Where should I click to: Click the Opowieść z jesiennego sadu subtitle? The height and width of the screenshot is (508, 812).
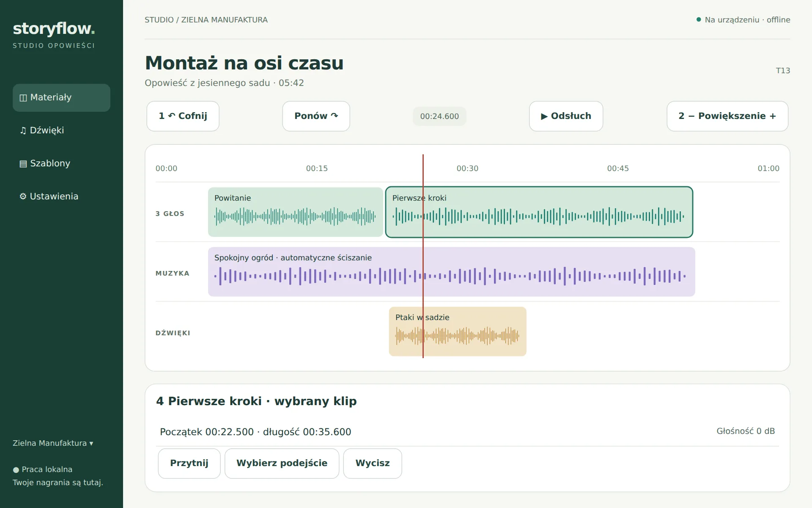[224, 83]
